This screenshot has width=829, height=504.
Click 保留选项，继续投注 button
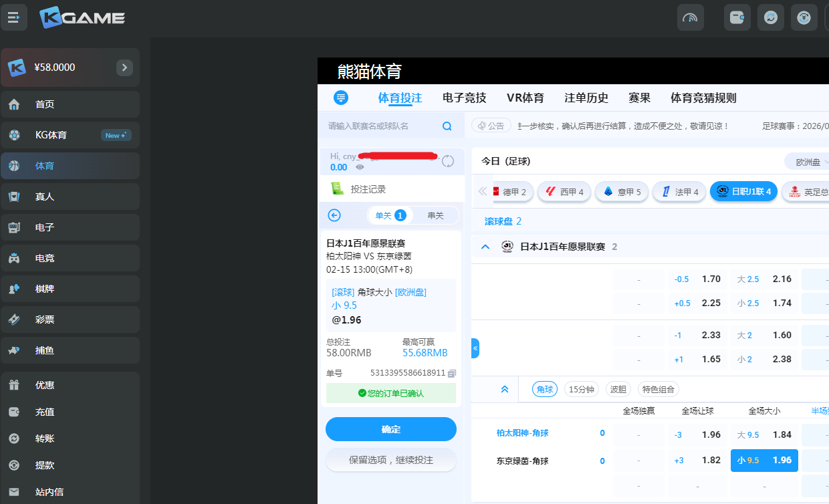coord(391,460)
